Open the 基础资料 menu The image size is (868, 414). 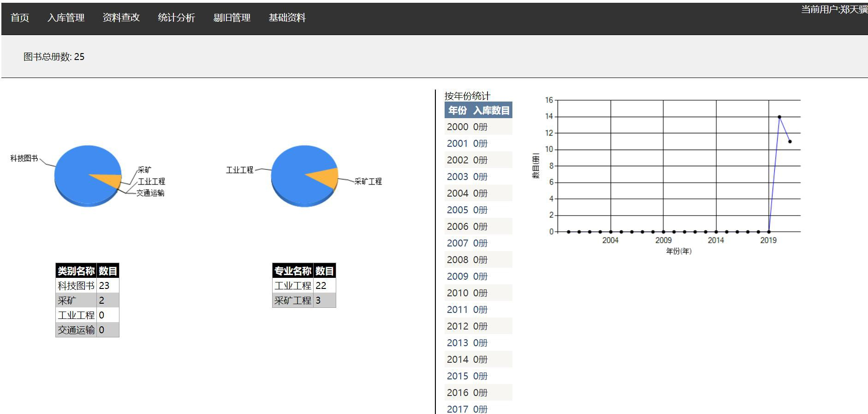287,18
